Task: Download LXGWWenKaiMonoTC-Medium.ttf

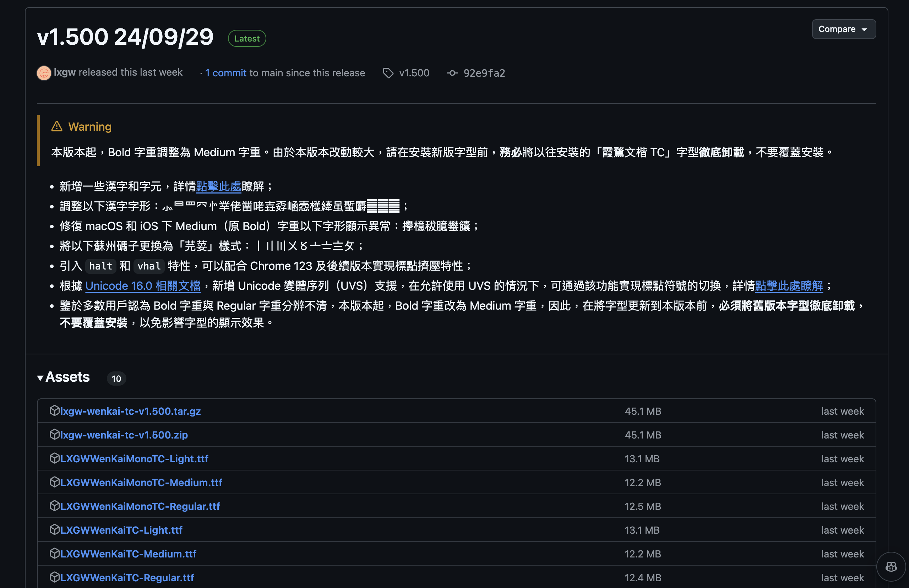Action: [x=142, y=482]
